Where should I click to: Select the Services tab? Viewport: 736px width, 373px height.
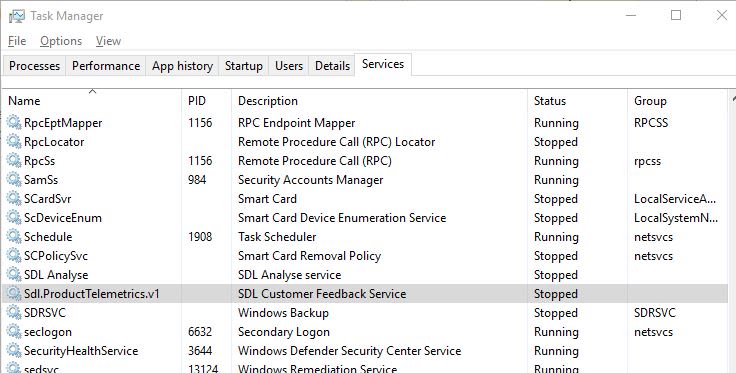(383, 64)
